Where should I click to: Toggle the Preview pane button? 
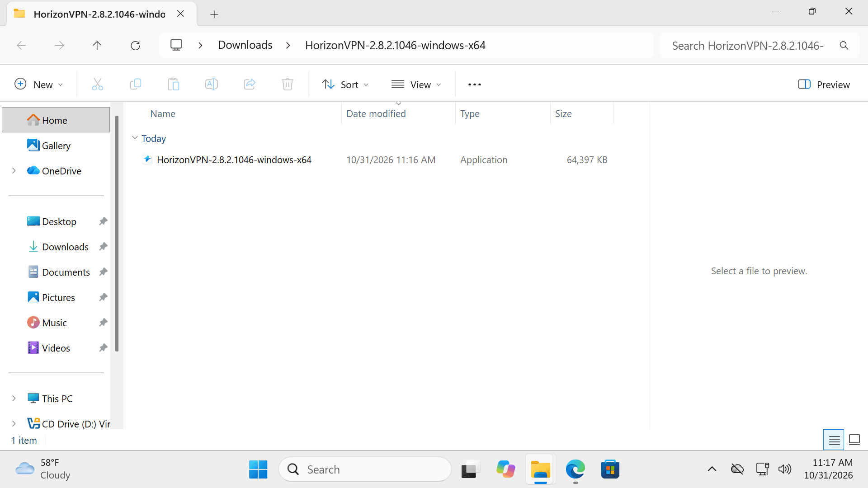(x=824, y=84)
